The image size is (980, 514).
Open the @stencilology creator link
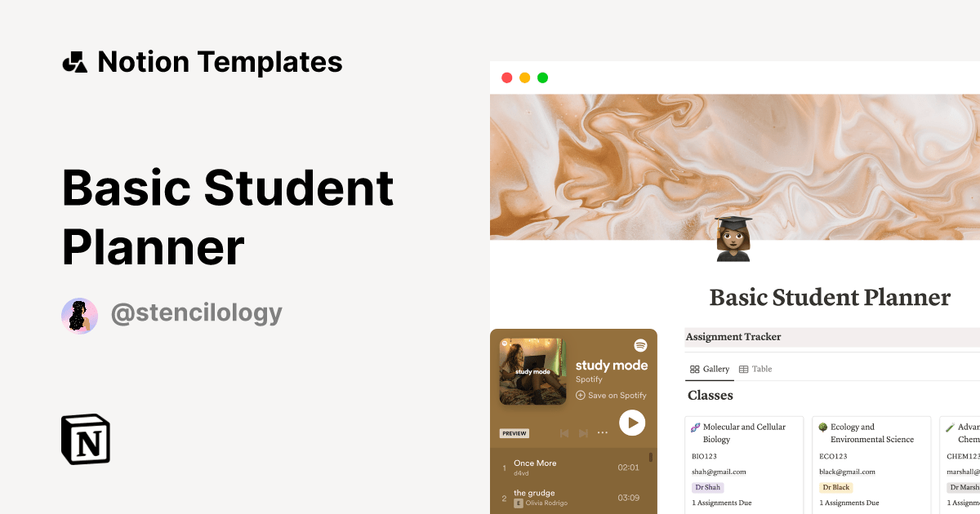196,313
